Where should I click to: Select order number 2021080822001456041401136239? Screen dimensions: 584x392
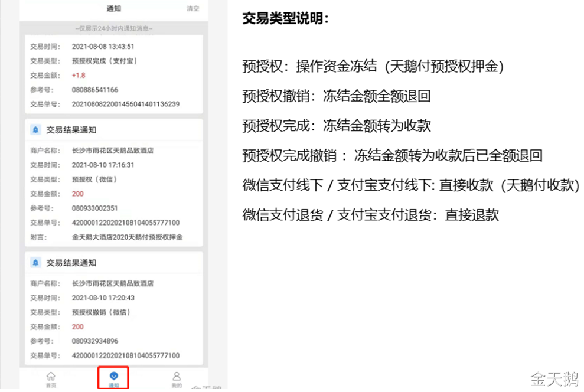126,104
